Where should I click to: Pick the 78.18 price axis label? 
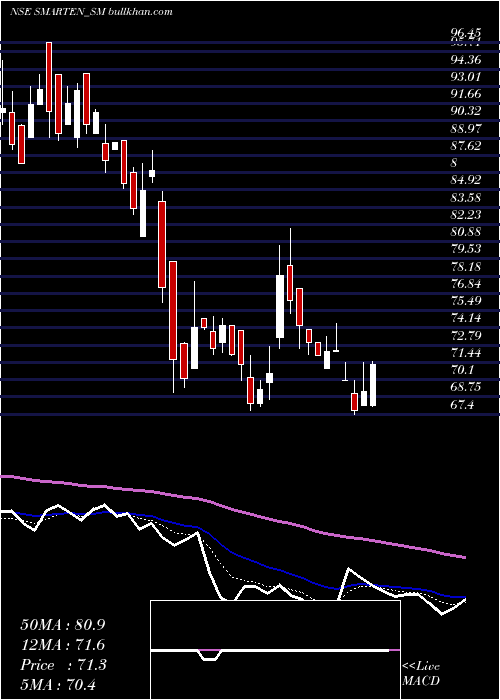click(466, 267)
